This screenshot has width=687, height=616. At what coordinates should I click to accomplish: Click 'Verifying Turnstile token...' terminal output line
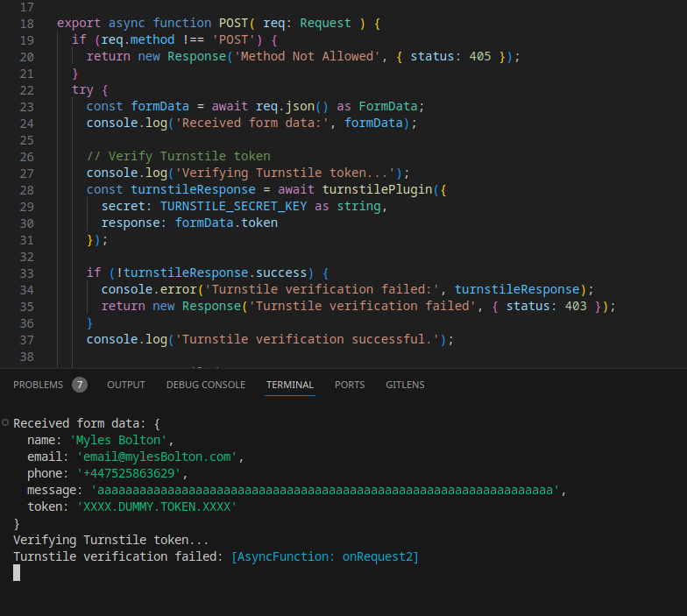point(110,540)
